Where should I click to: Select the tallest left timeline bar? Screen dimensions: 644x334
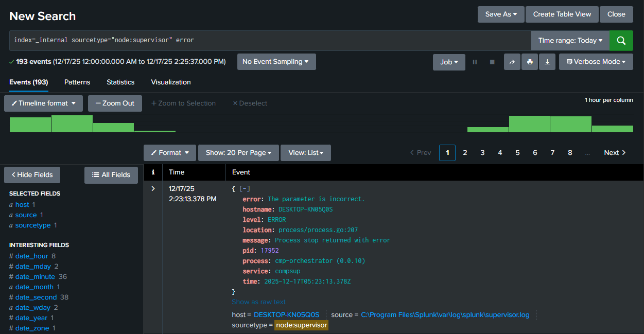pyautogui.click(x=72, y=124)
